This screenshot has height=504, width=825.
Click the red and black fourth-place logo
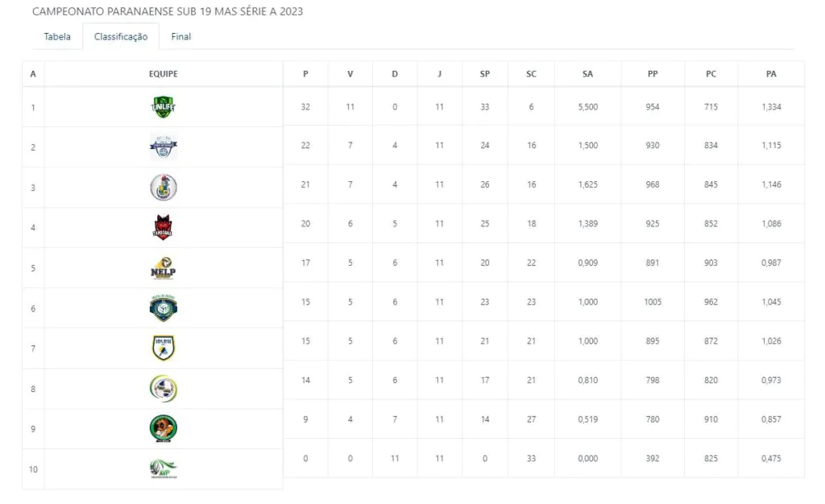tap(164, 228)
